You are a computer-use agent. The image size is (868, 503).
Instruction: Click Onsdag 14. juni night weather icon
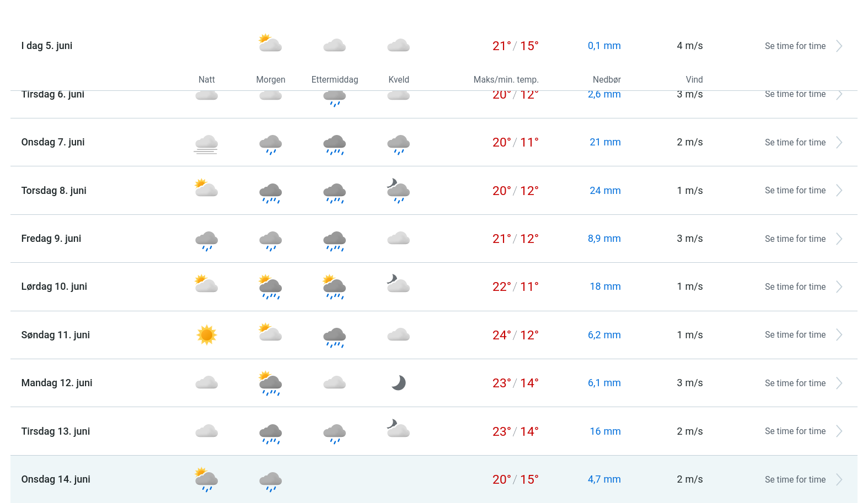[x=206, y=479]
